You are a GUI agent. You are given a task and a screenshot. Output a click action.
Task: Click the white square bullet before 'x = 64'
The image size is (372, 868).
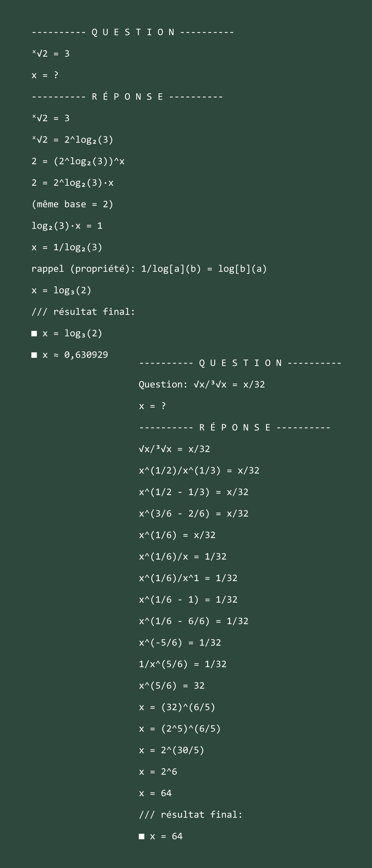142,836
